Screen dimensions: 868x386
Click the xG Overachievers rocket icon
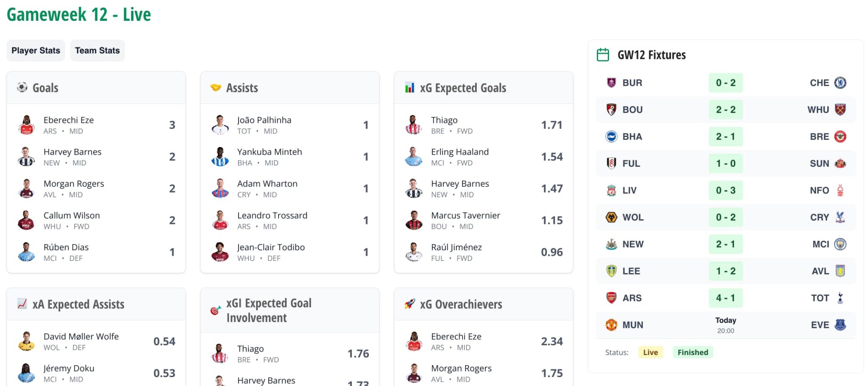coord(409,304)
